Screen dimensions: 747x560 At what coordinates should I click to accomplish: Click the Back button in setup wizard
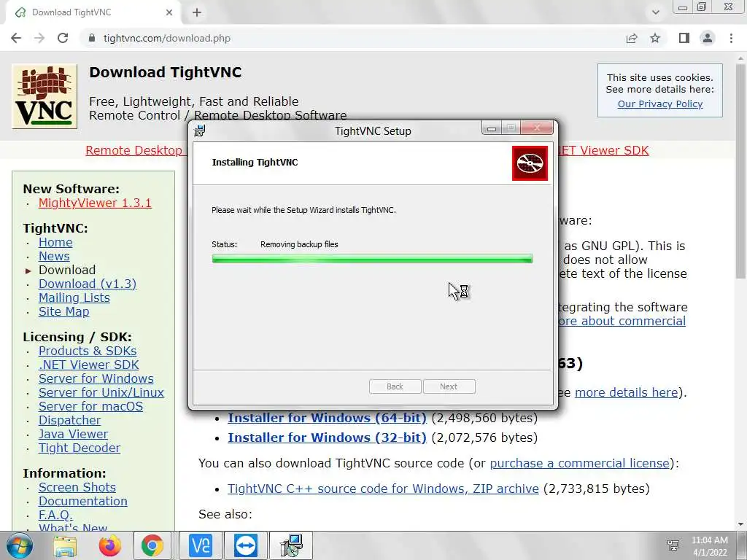point(395,386)
